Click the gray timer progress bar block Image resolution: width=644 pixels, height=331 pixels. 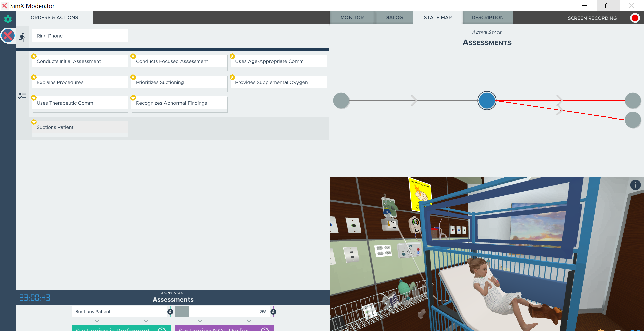[x=182, y=312]
